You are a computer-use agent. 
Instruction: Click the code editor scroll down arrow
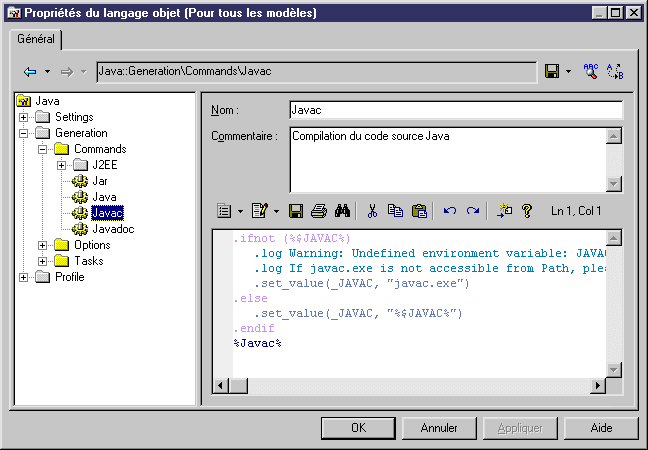point(614,370)
